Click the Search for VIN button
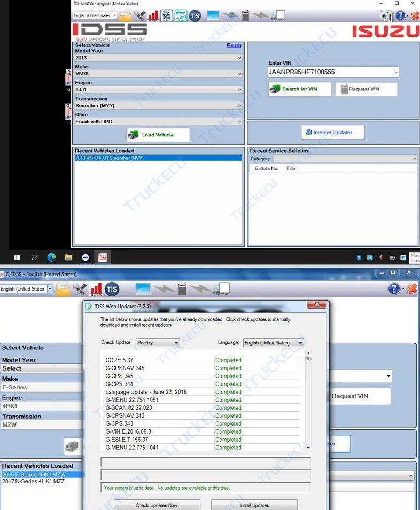The width and height of the screenshot is (420, 510). click(299, 89)
